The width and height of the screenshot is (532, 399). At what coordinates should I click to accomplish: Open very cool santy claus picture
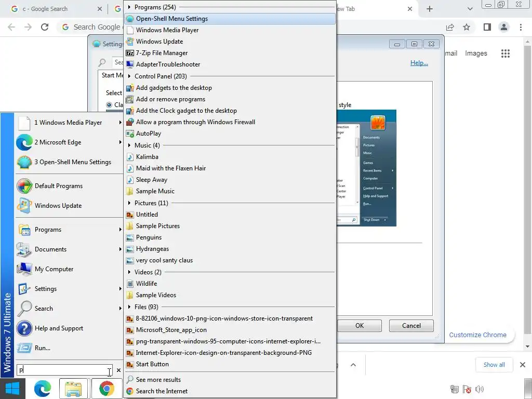coord(230,261)
